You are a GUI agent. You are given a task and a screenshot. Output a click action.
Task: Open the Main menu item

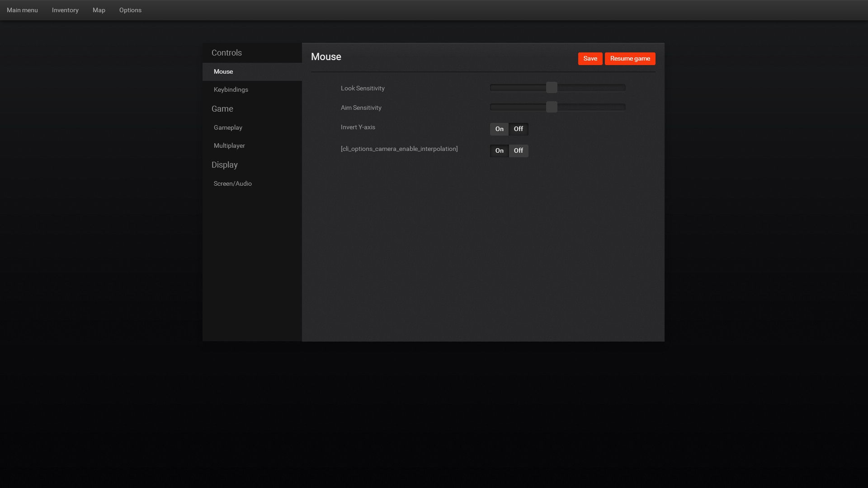[x=22, y=10]
